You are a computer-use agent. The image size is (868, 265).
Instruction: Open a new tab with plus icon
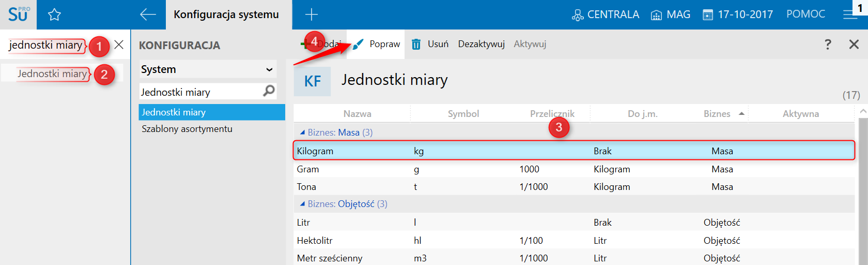coord(312,14)
